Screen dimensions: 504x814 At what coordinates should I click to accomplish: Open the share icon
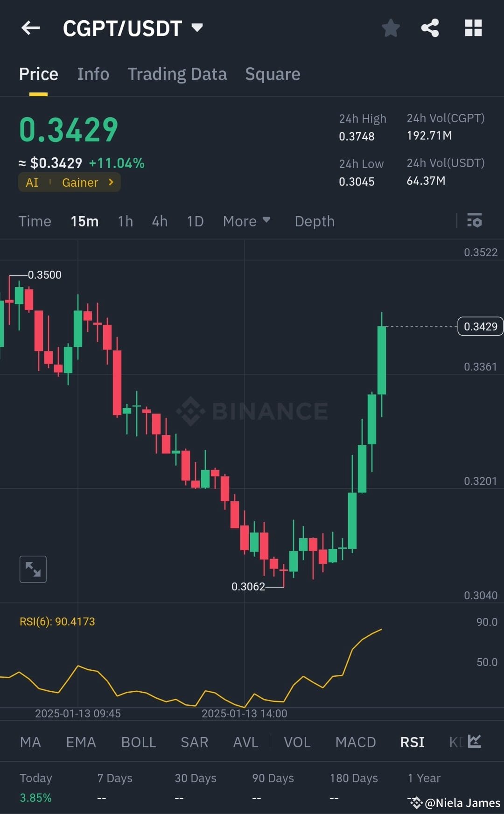(430, 28)
